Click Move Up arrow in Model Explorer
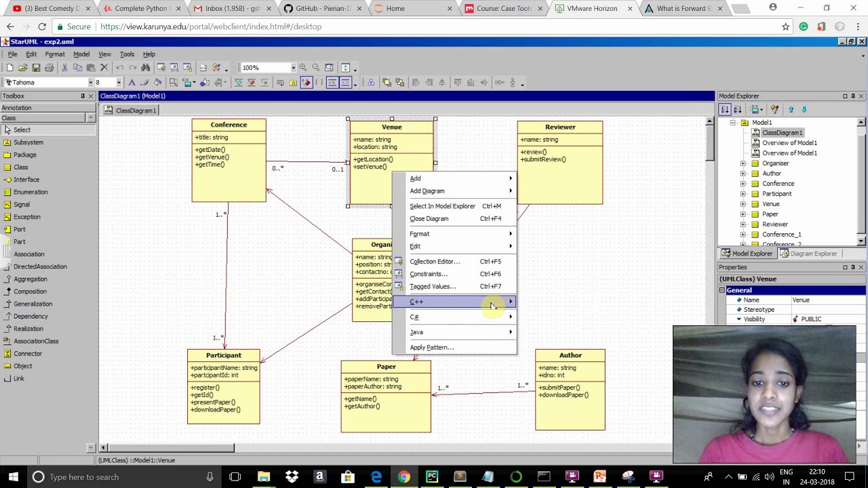This screenshot has width=868, height=488. point(791,110)
